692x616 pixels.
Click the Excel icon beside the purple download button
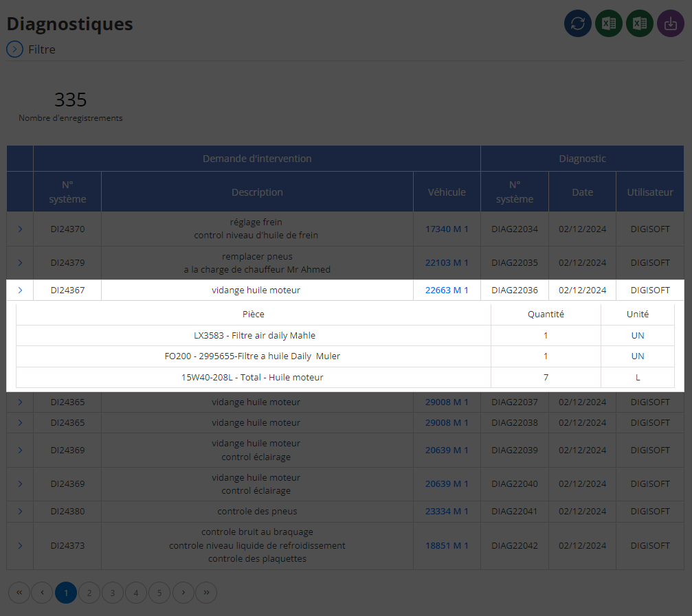coord(640,23)
